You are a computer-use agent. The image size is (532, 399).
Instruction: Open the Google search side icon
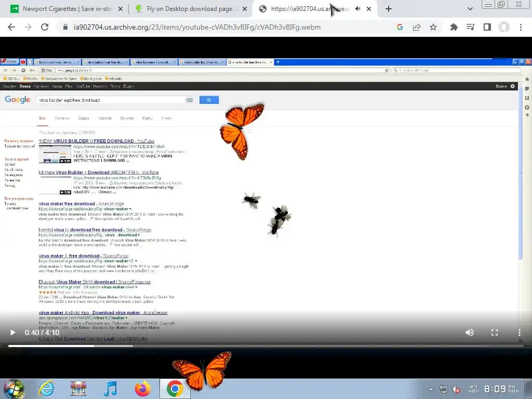[x=400, y=27]
